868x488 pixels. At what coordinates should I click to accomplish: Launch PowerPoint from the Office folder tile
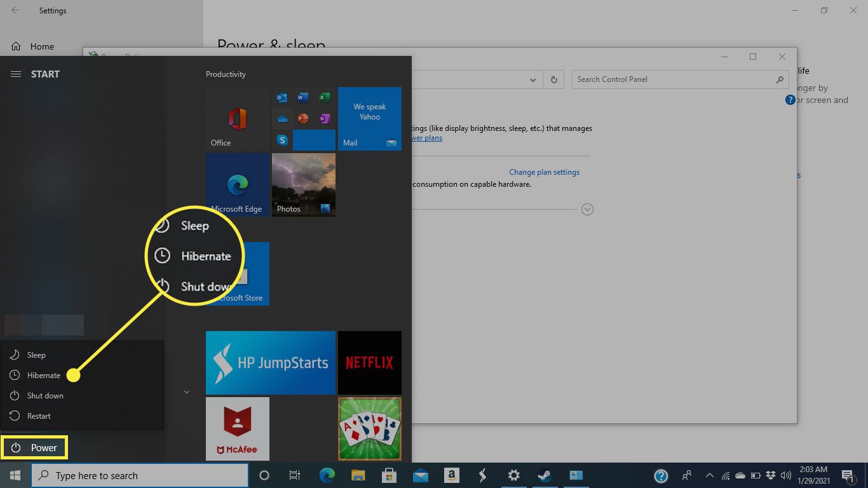tap(303, 119)
